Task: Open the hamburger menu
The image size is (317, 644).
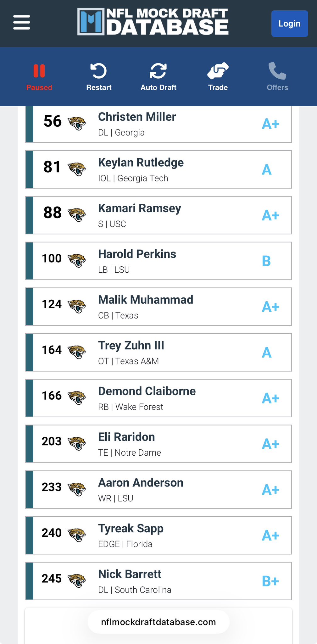Action: click(x=22, y=22)
